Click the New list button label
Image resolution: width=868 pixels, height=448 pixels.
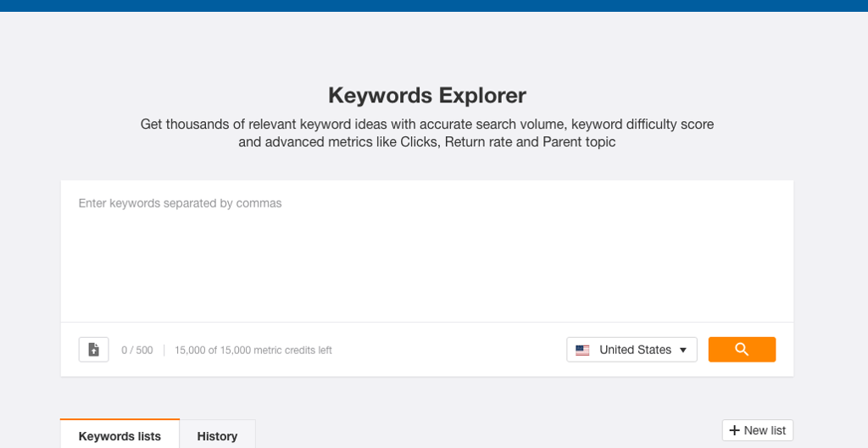point(765,430)
